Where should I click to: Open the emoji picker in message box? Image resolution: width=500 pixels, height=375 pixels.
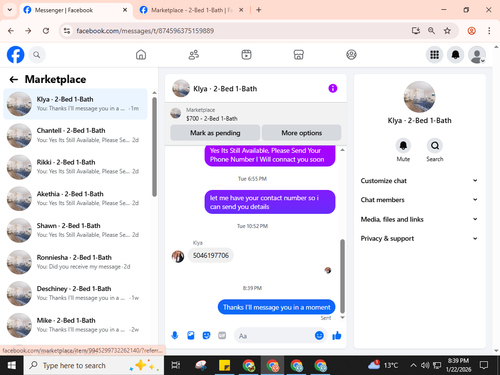[319, 335]
